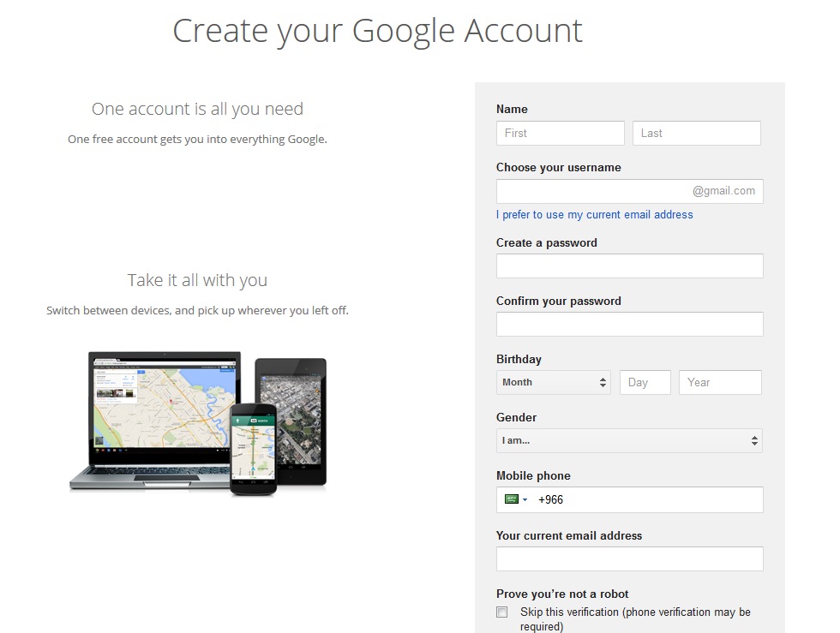Click the 'Your current email address' label
Image resolution: width=840 pixels, height=633 pixels.
click(x=569, y=535)
